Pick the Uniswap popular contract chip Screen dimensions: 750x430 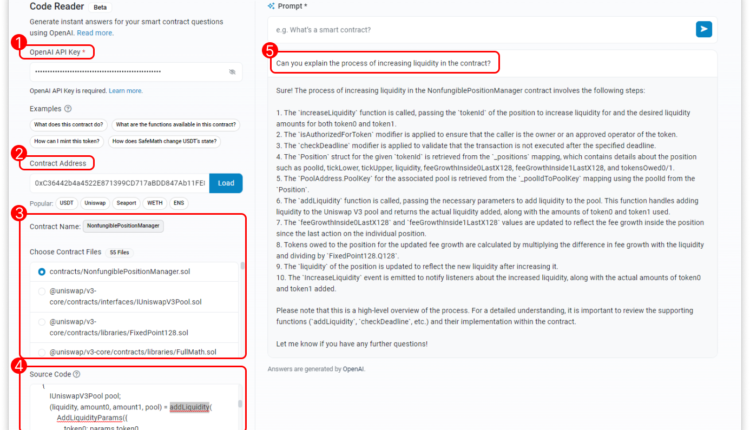95,203
